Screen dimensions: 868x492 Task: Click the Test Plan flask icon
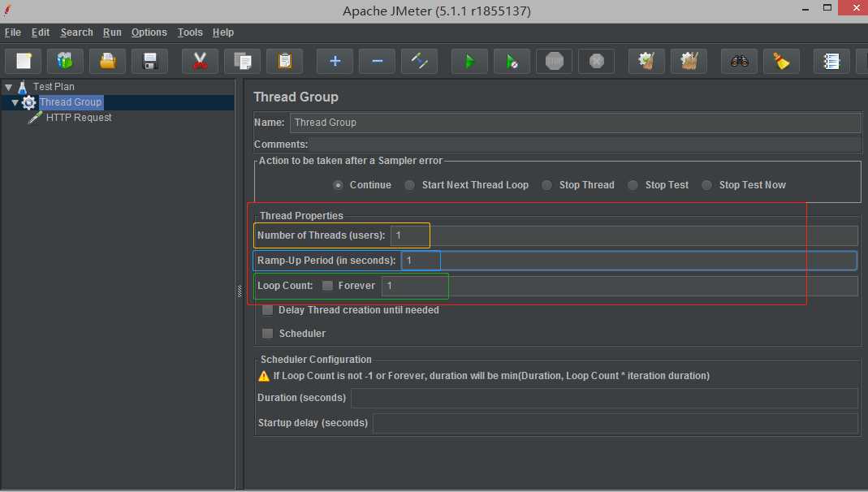[x=23, y=87]
